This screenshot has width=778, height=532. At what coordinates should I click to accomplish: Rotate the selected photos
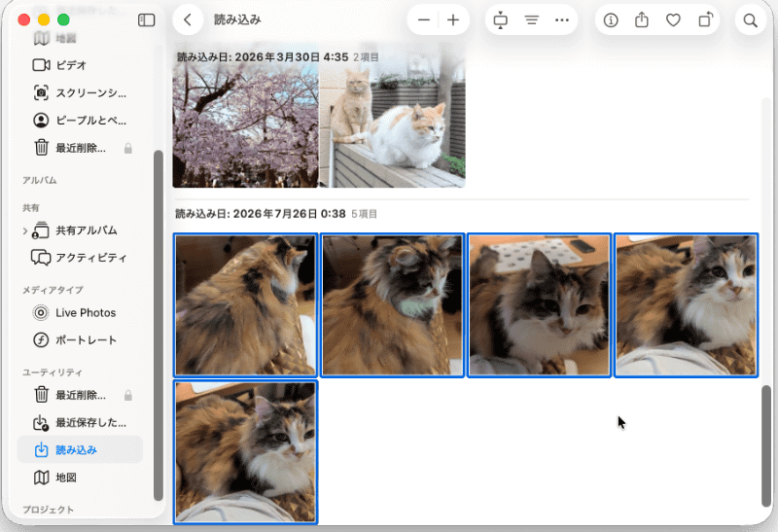pos(705,19)
